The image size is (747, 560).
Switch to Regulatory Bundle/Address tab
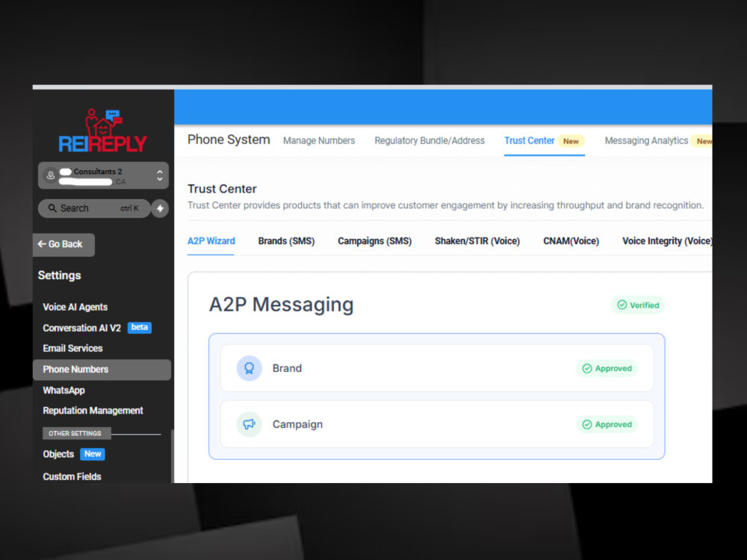[x=430, y=141]
